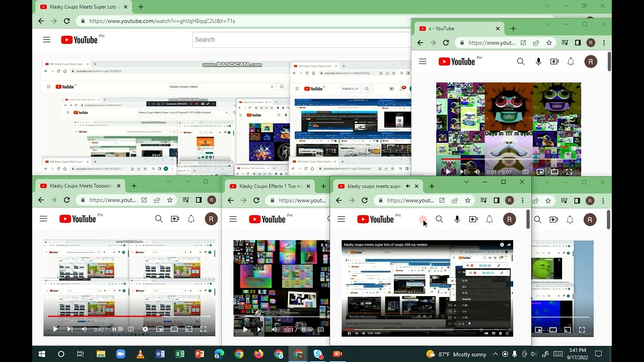Open the guide menu in Effects 1 window
The width and height of the screenshot is (644, 362).
click(x=233, y=219)
